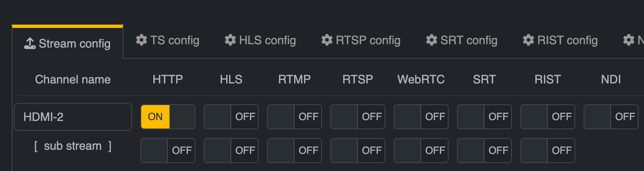Enable HLS for HDMI-2 main stream
Image resolution: width=644 pixels, height=171 pixels.
click(x=231, y=117)
